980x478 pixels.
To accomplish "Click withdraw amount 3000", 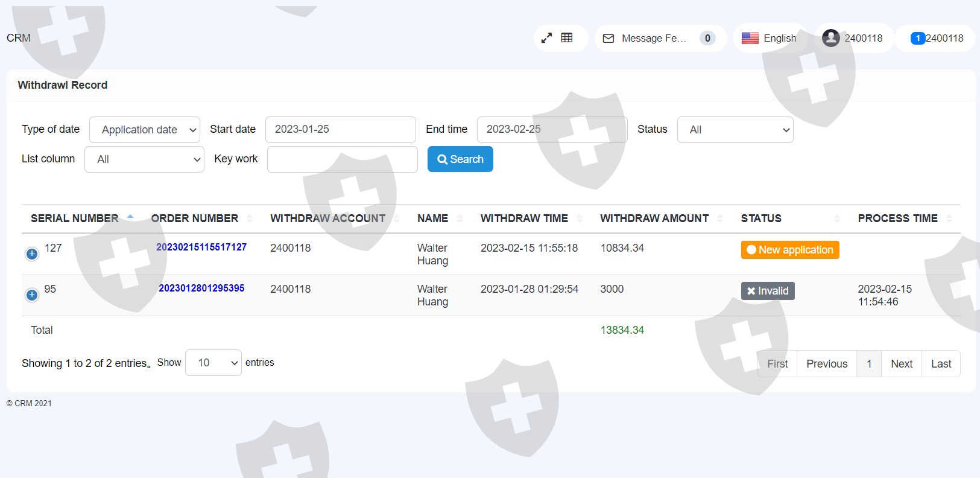I will click(x=612, y=289).
